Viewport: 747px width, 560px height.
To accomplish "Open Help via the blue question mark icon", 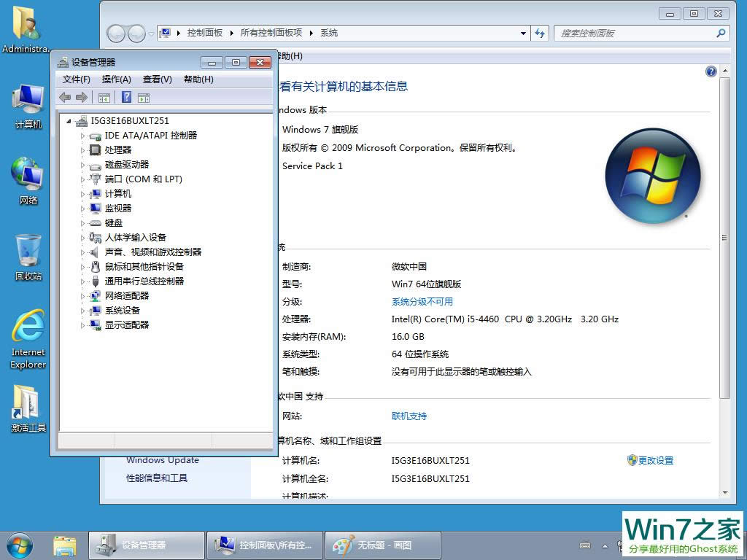I will coord(126,97).
